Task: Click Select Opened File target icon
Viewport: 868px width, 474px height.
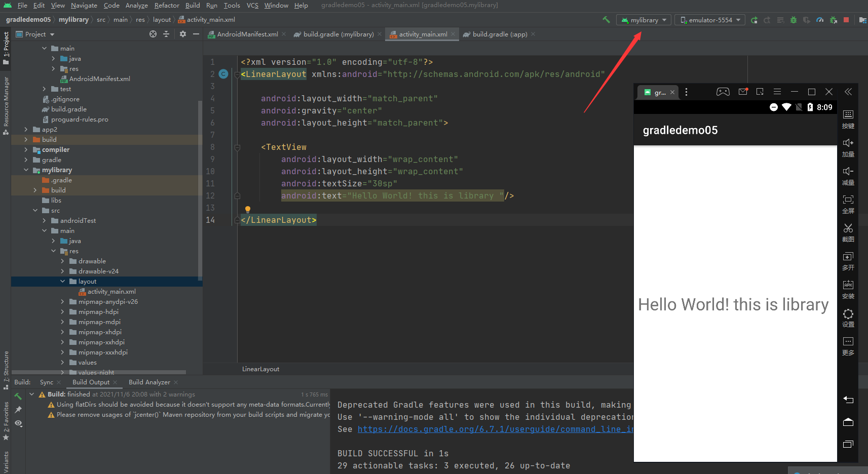Action: [x=153, y=34]
